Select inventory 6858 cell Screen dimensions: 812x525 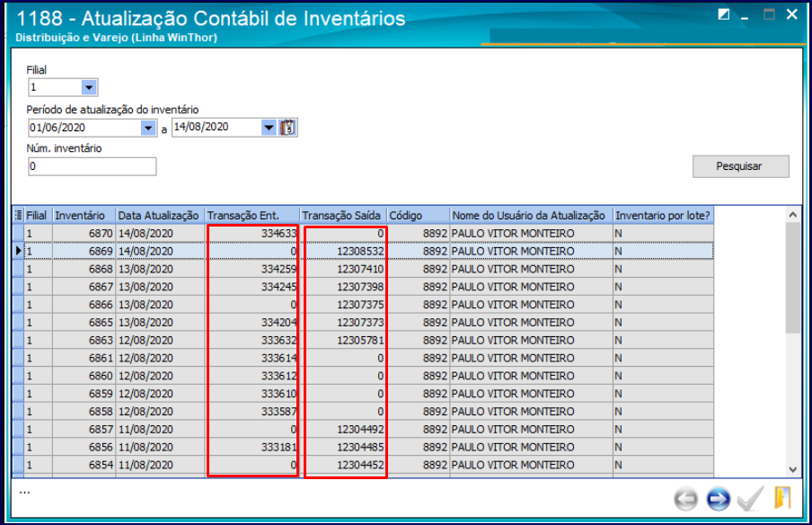(x=84, y=412)
